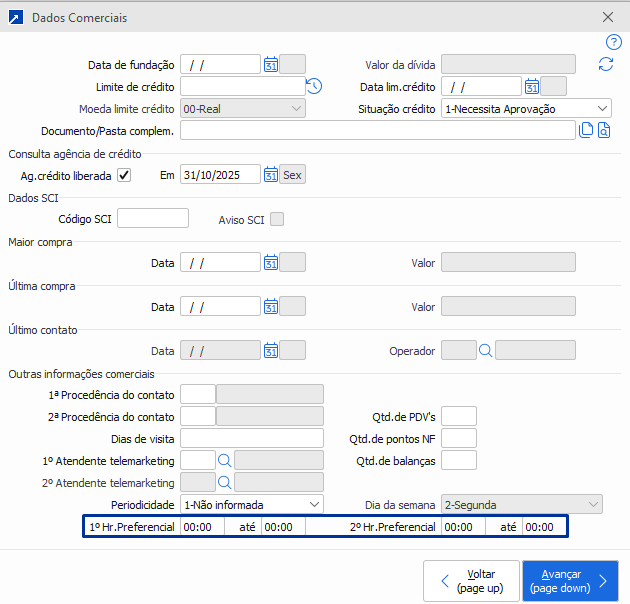Open calendar for Ag.crédito liberada date
This screenshot has height=604, width=630.
point(270,174)
